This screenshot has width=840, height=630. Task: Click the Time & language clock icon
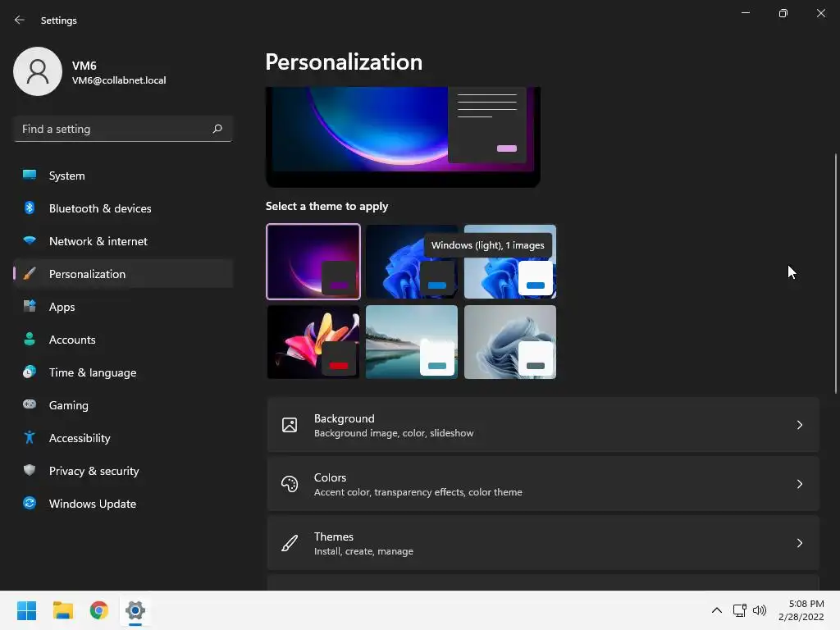click(30, 372)
